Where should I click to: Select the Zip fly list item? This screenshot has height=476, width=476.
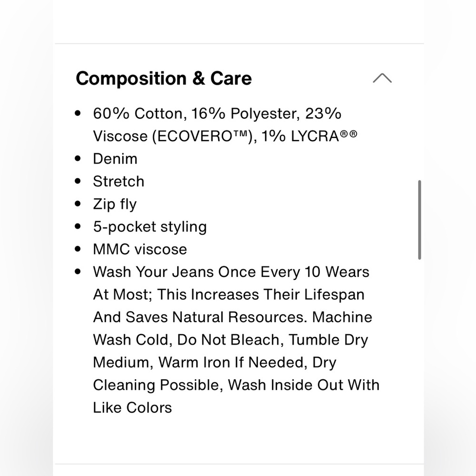click(x=115, y=204)
